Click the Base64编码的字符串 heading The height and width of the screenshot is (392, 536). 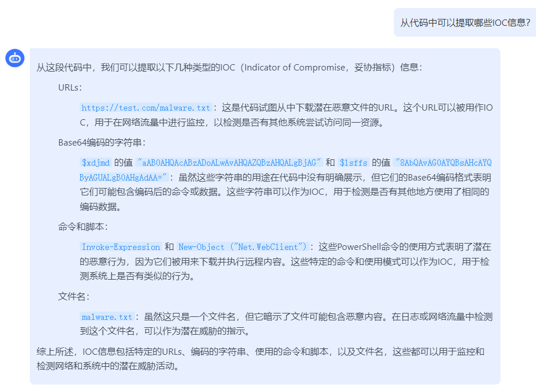pos(102,143)
